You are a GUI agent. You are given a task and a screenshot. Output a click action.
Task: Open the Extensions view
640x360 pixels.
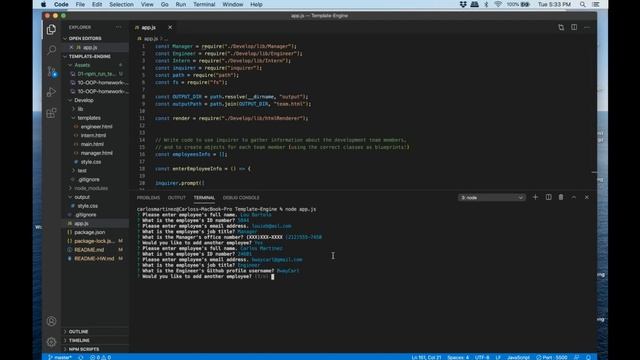tap(51, 113)
